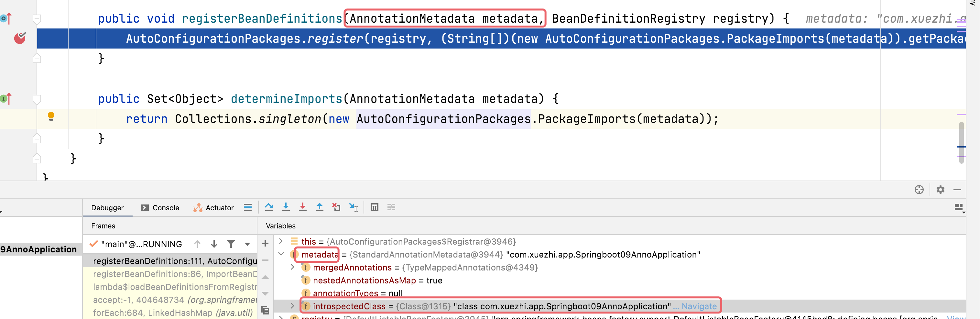Collapse the metadata variable node

pyautogui.click(x=281, y=254)
